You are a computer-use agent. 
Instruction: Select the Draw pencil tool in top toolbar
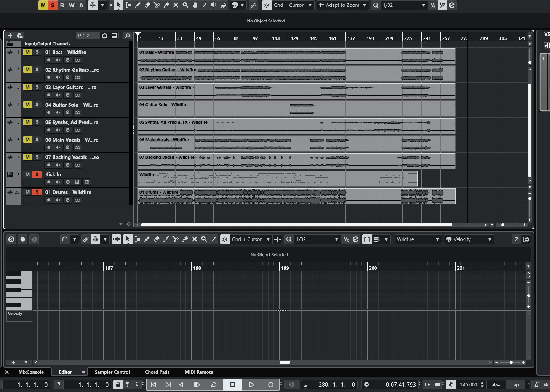click(x=138, y=5)
